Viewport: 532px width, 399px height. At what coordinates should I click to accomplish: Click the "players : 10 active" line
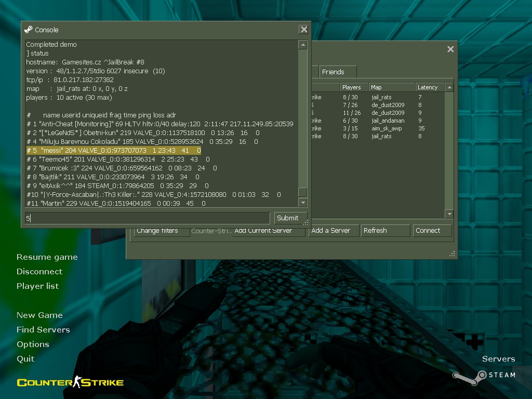coord(69,97)
